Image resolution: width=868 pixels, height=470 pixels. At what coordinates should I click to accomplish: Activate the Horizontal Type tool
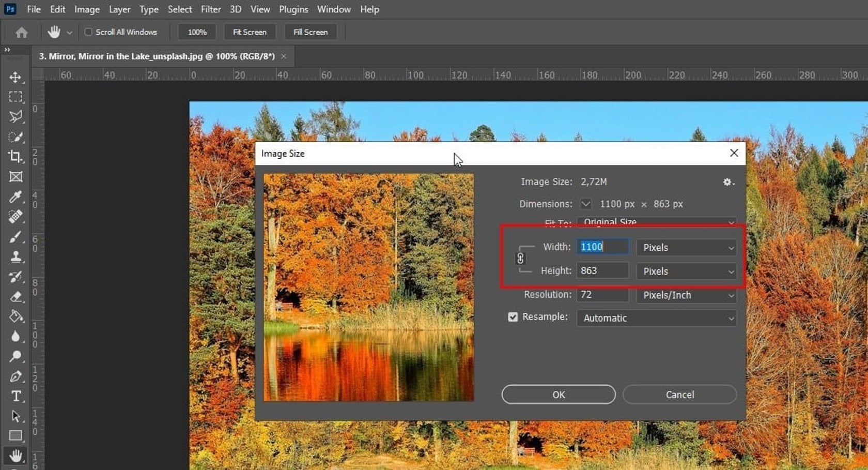tap(16, 396)
